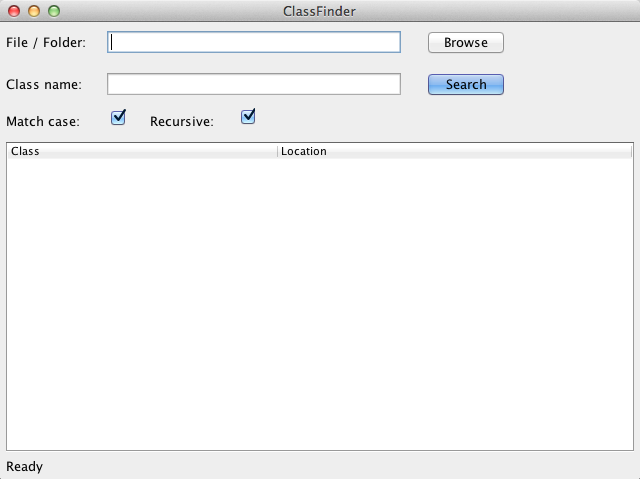Zoom the window using the green button
Viewport: 640px width, 479px height.
click(x=54, y=11)
